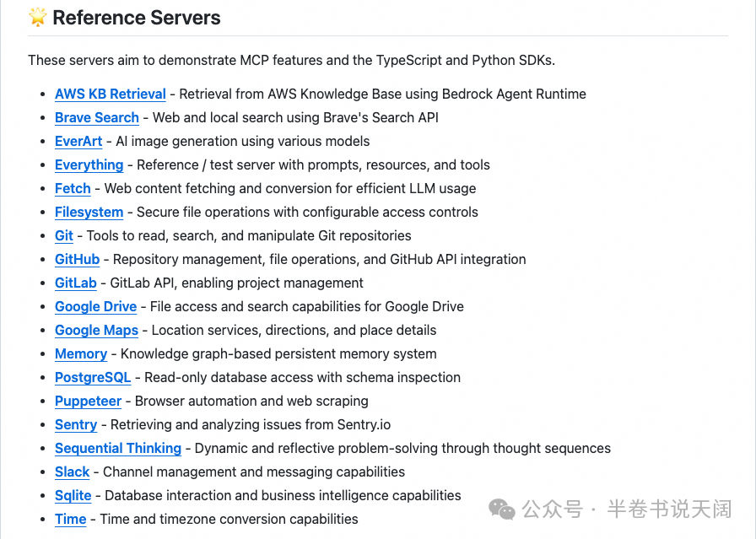This screenshot has width=756, height=539.
Task: Go to the GitLab link
Action: 76,283
